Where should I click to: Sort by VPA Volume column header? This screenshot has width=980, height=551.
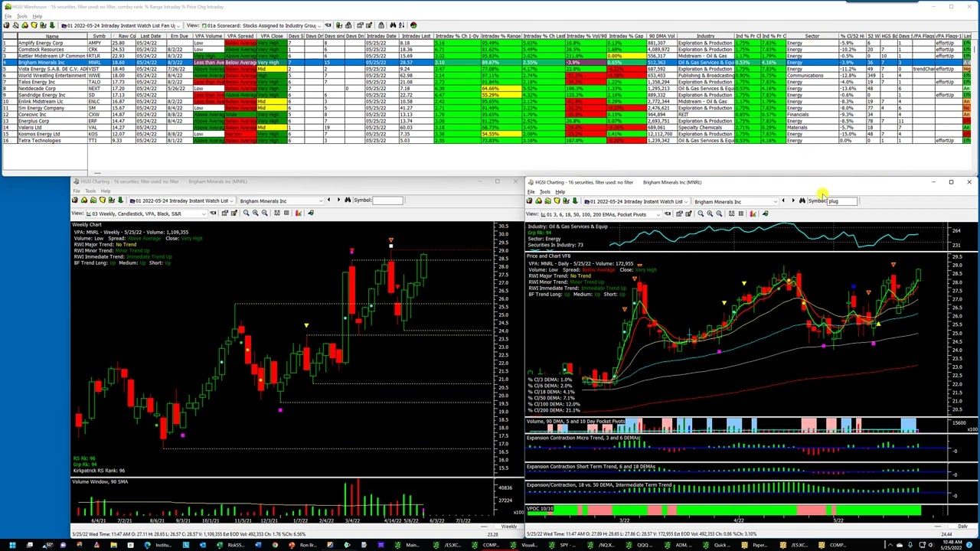click(207, 36)
